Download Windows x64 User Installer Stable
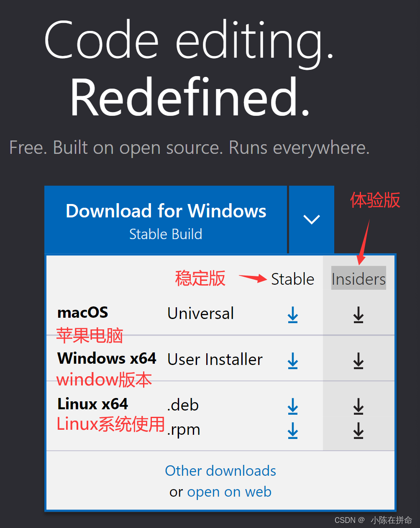420x528 pixels. [x=293, y=361]
